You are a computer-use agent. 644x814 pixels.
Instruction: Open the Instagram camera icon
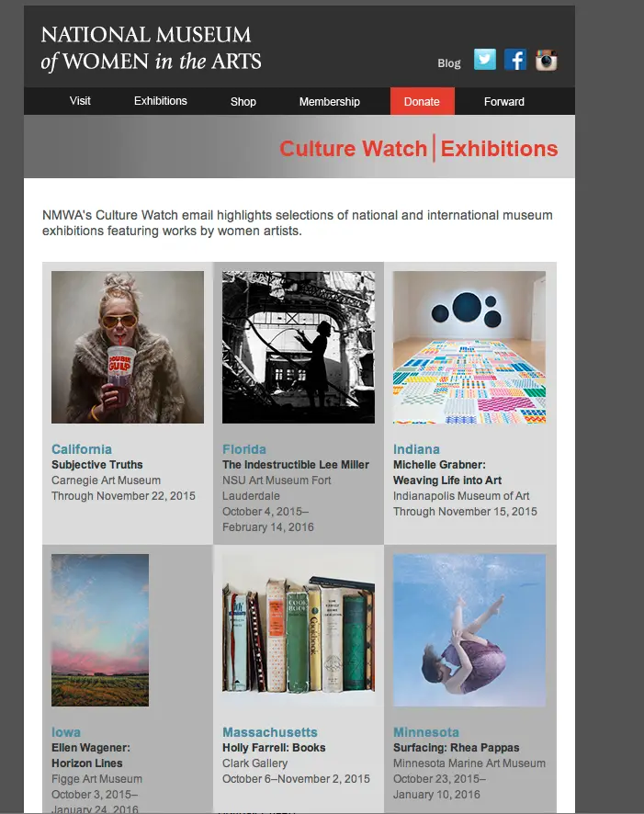pos(546,60)
